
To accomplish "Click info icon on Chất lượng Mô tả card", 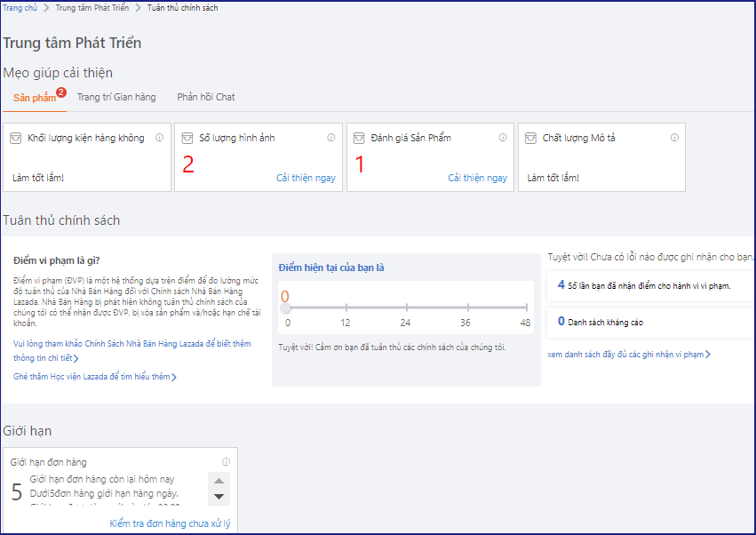I will click(674, 138).
